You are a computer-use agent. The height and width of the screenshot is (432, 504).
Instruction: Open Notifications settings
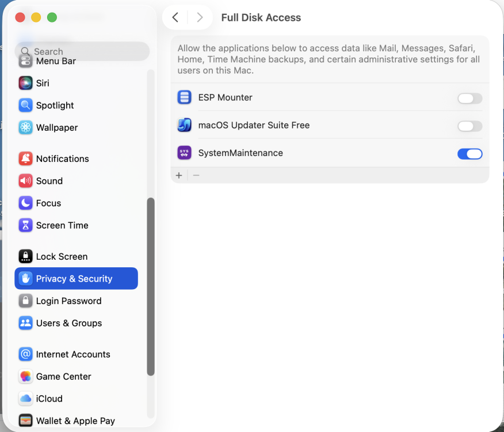[x=76, y=159]
